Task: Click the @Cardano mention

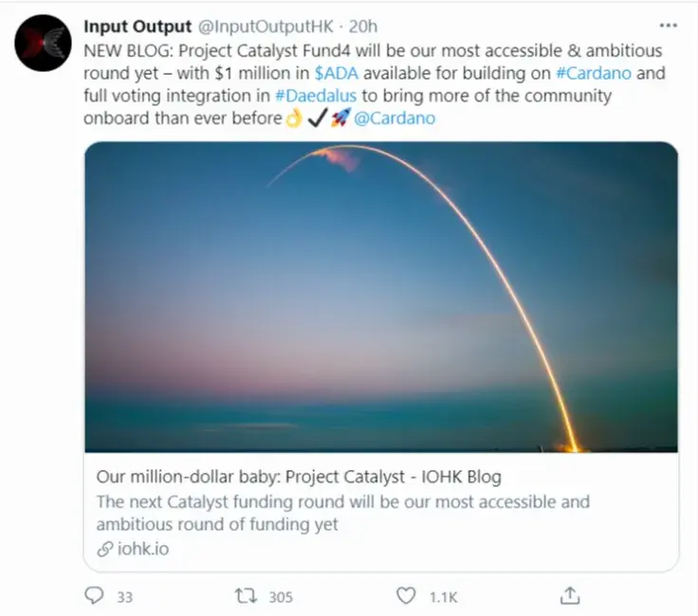Action: (x=395, y=118)
